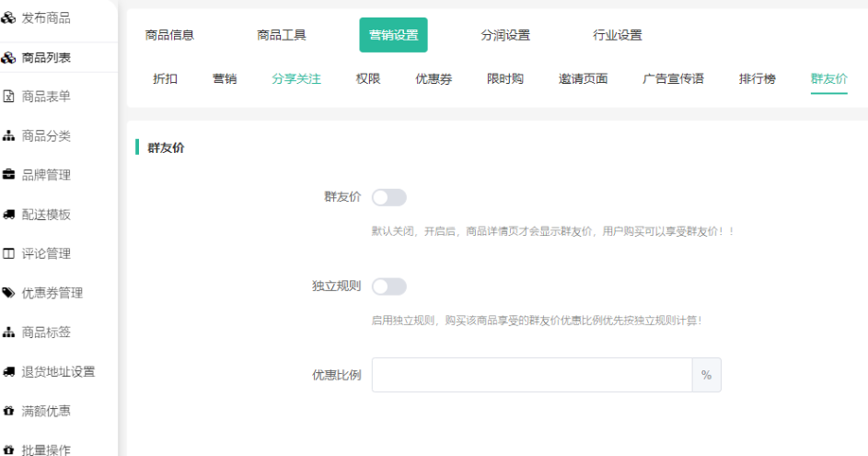Click the 评论管理 columns icon

pos(8,253)
